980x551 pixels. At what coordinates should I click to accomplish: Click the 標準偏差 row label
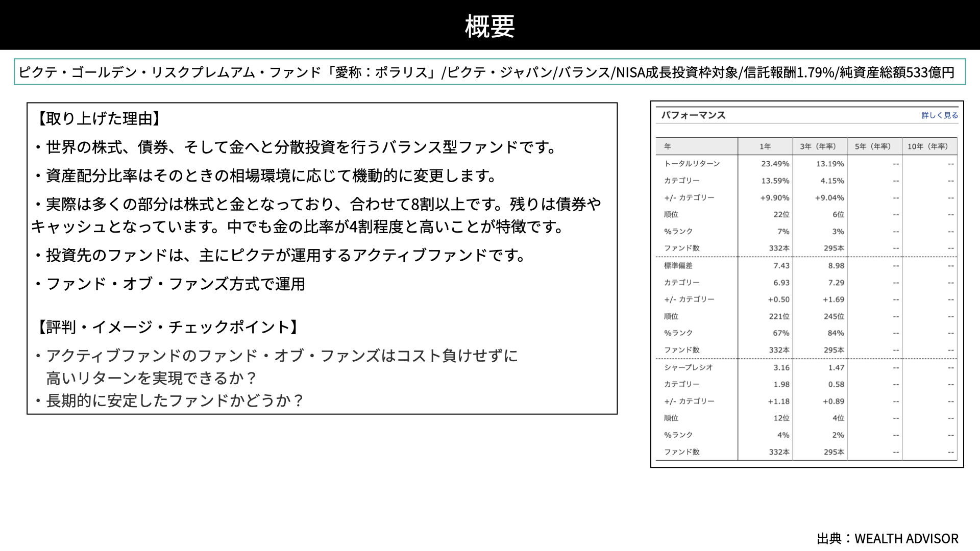[x=678, y=265]
